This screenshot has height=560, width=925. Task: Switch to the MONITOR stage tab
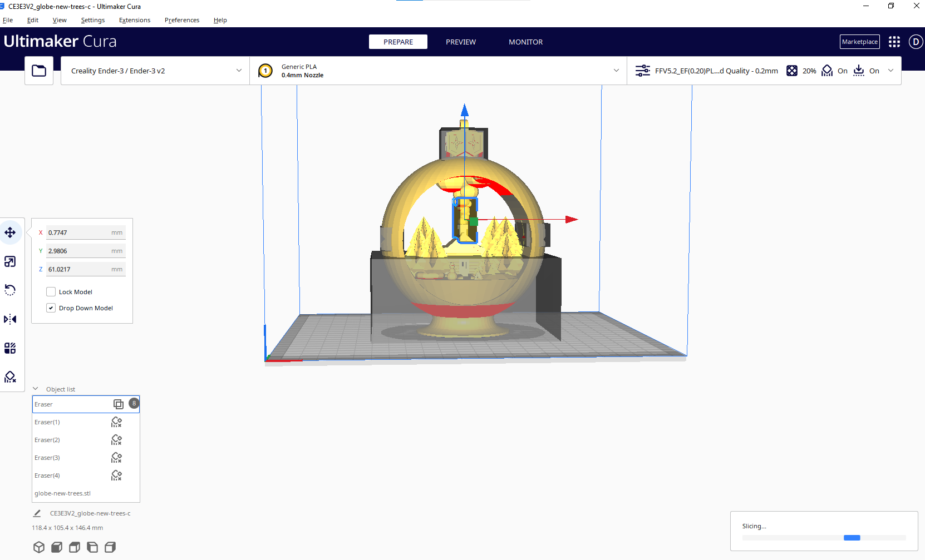pyautogui.click(x=525, y=42)
